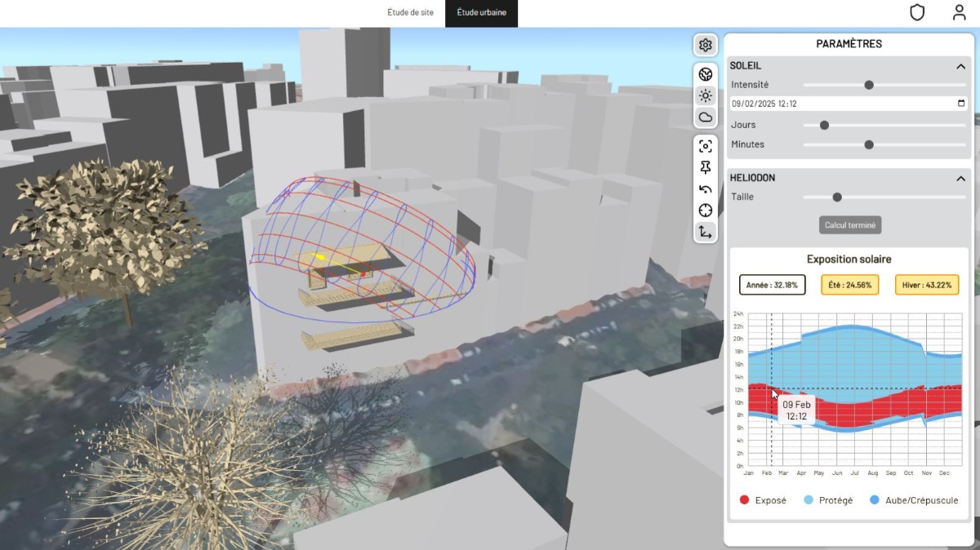
Task: Collapse the SOLEIL section
Action: coord(960,66)
